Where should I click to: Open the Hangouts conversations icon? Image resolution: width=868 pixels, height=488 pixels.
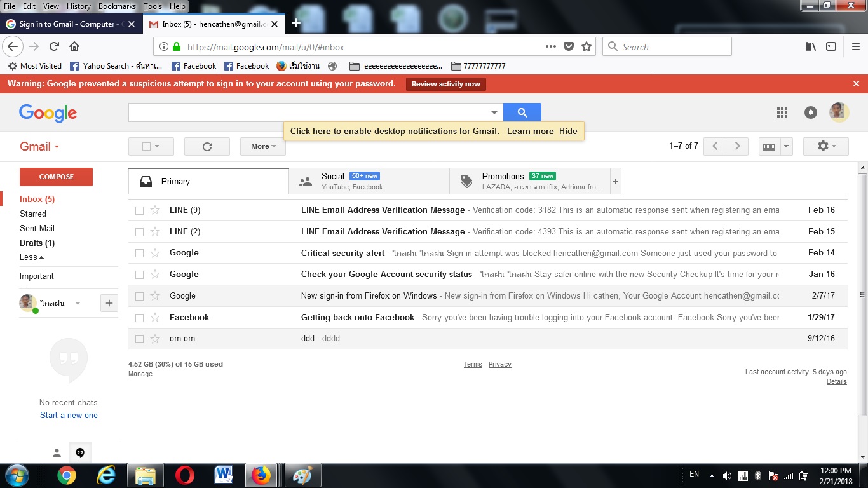tap(80, 452)
